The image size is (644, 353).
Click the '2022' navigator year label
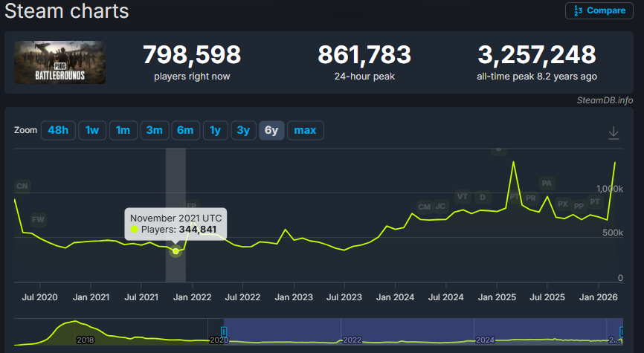352,340
